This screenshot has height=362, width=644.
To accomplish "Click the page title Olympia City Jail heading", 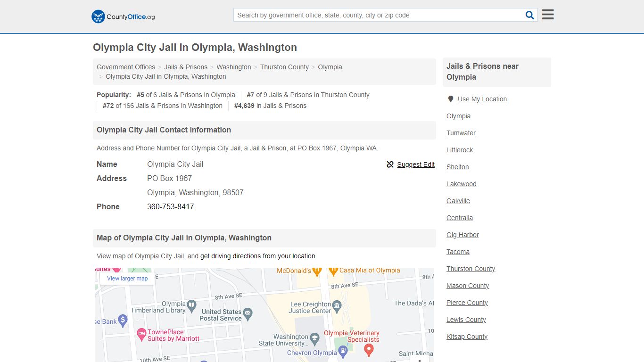I will tap(195, 48).
